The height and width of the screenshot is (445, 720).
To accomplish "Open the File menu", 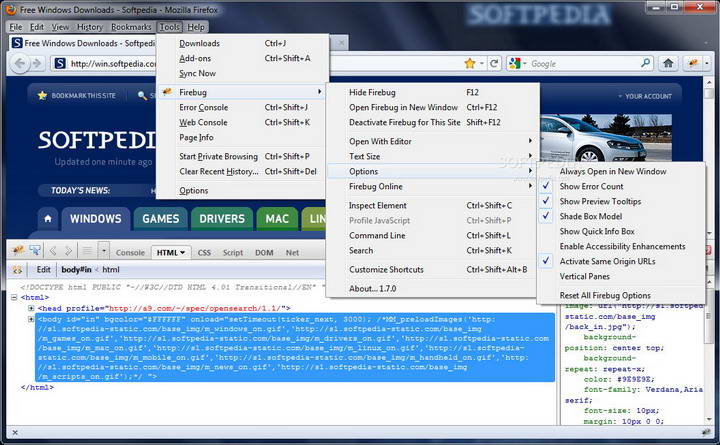I will [x=16, y=27].
